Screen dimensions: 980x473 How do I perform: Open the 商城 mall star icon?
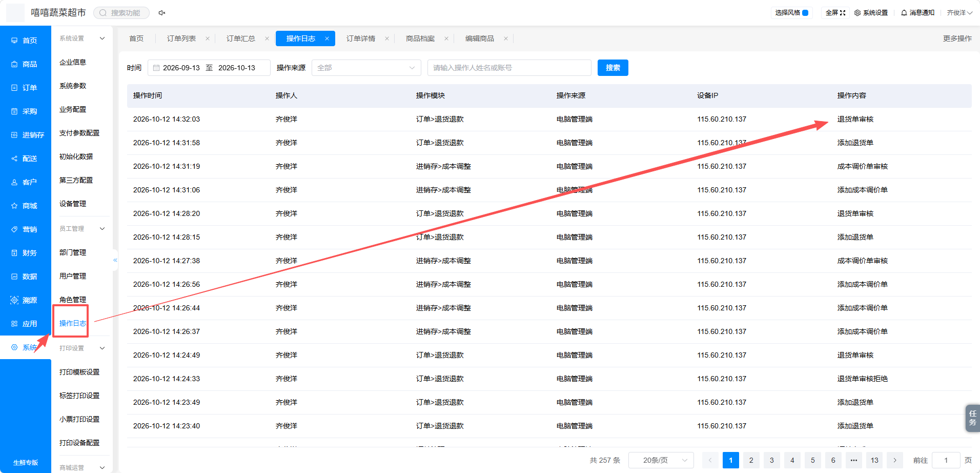pyautogui.click(x=14, y=206)
